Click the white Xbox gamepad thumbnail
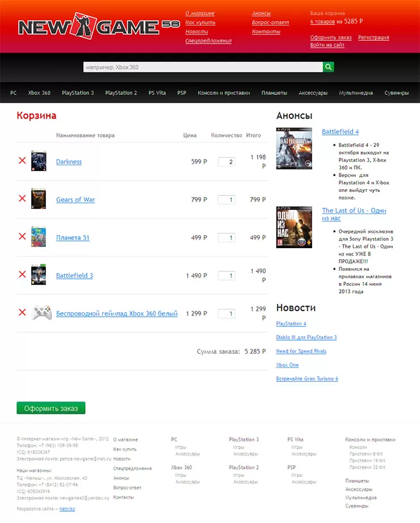The height and width of the screenshot is (523, 420). pos(42,313)
